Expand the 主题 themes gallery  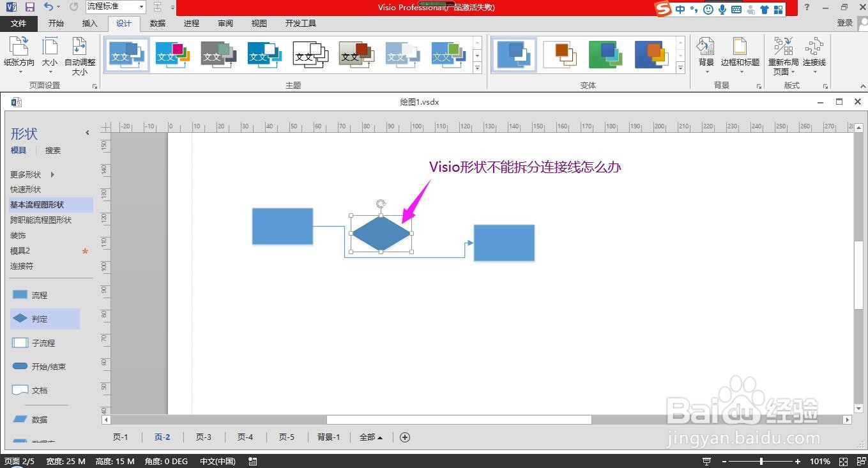(477, 67)
